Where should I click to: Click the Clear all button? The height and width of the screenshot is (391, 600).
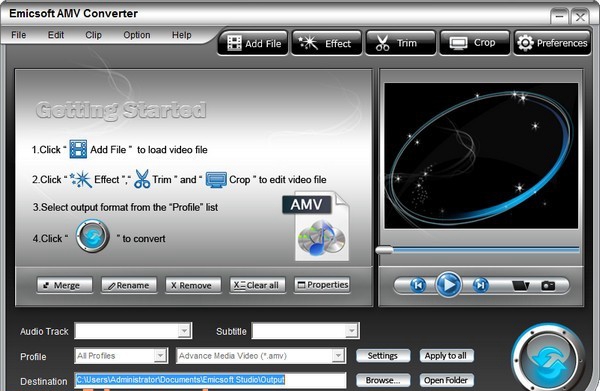click(258, 285)
